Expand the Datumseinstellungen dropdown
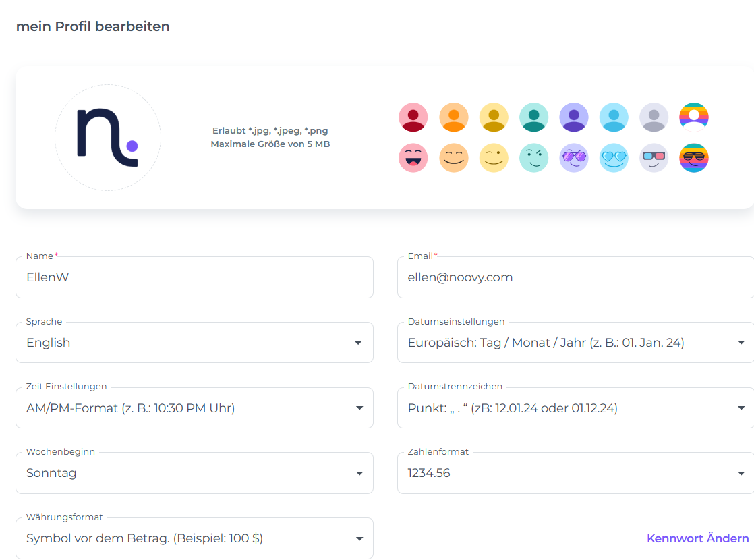This screenshot has width=754, height=560. [x=575, y=343]
